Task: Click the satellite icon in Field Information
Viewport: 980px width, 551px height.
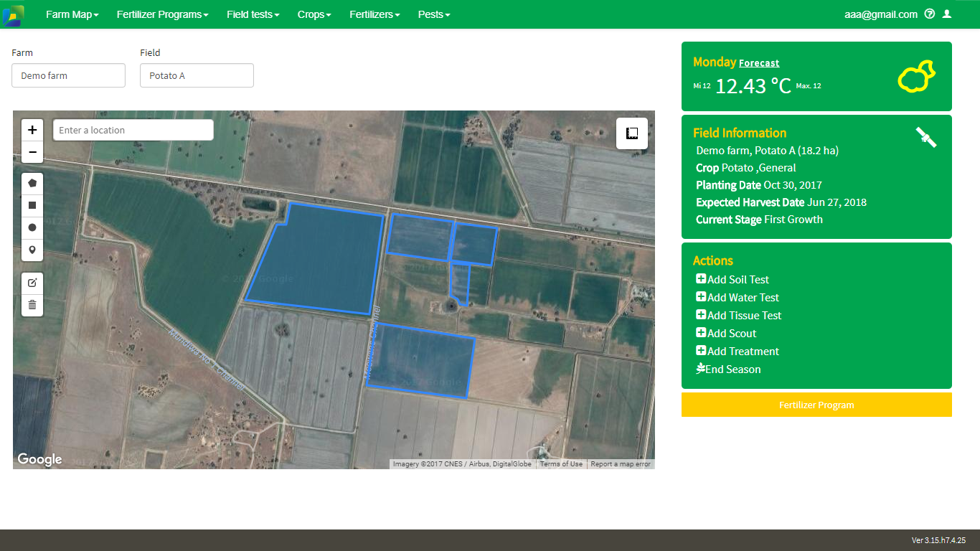Action: coord(926,137)
